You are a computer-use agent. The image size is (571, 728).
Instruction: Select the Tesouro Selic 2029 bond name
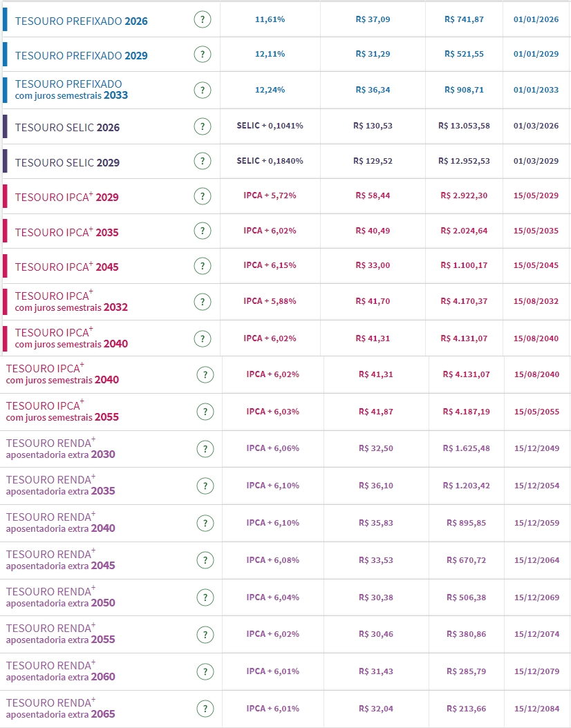pyautogui.click(x=67, y=163)
